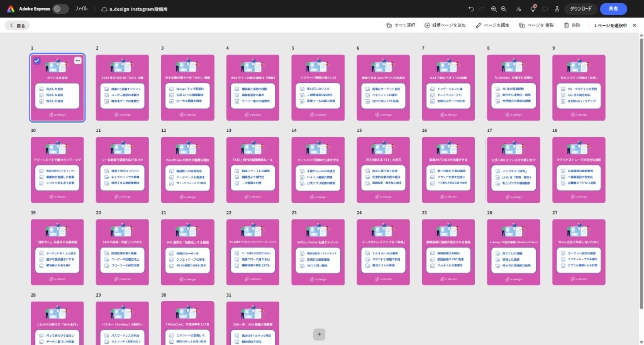The image size is (644, 345).
Task: Click the ダウンロード button
Action: pos(580,9)
